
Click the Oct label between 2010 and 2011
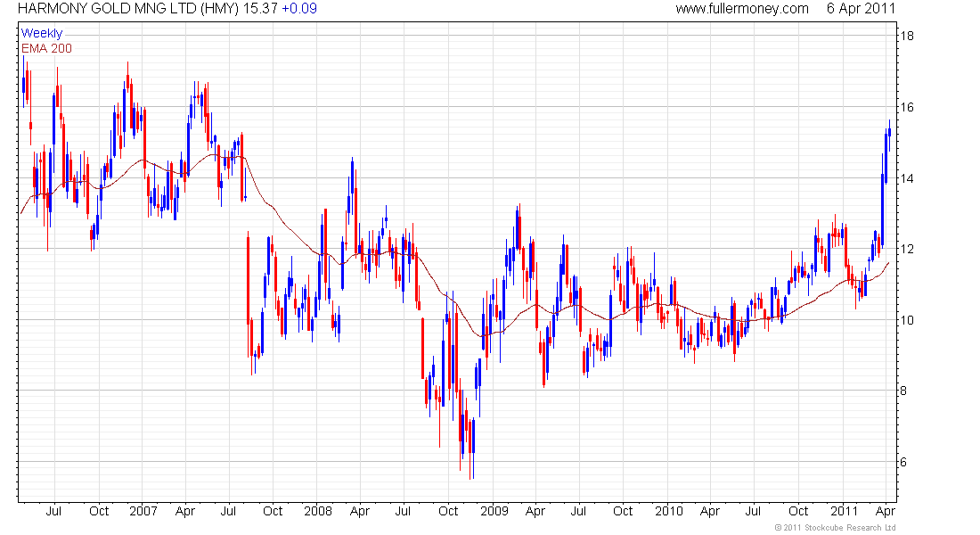[798, 511]
